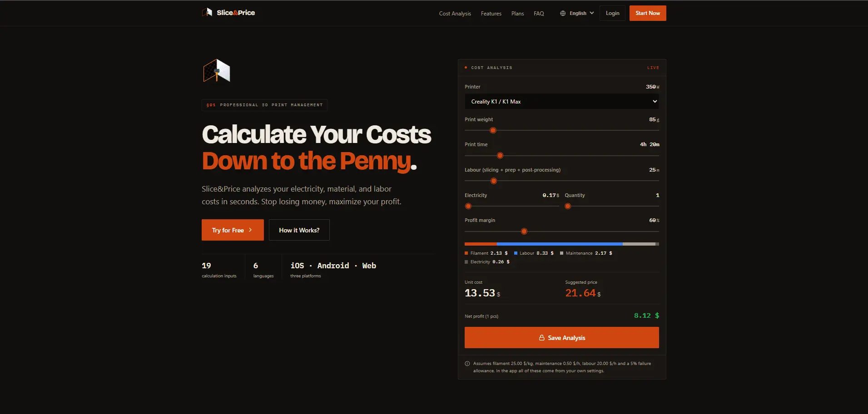Click the Start Now button
This screenshot has width=868, height=414.
click(x=648, y=13)
